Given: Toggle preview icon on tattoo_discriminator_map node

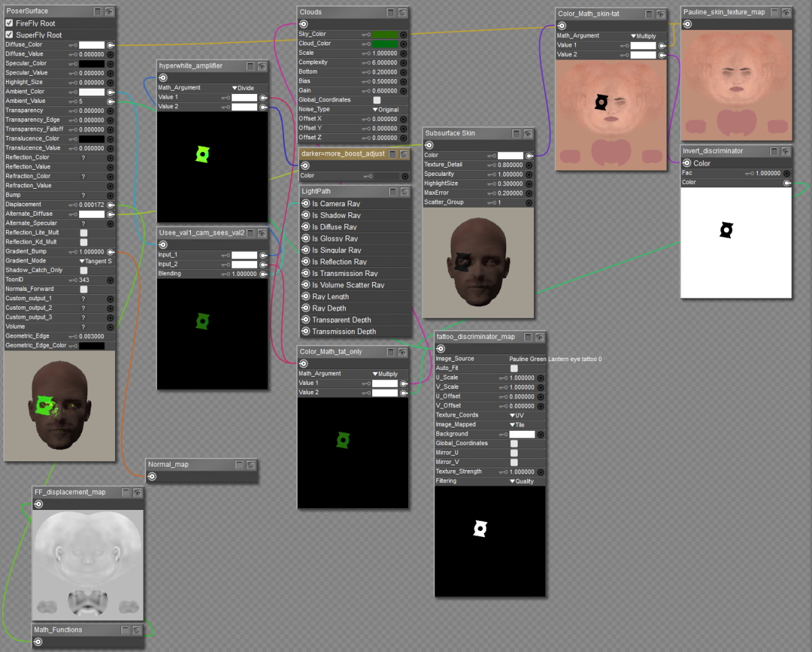Looking at the screenshot, I should (539, 337).
